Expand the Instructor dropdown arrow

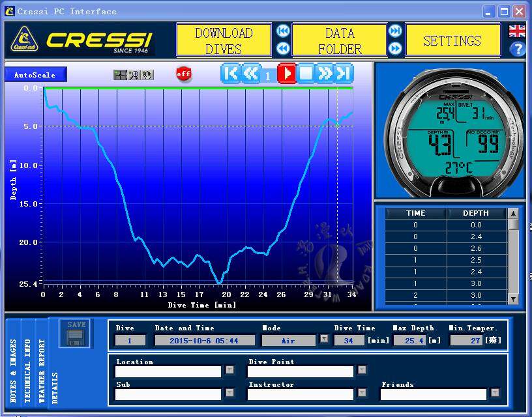(362, 393)
